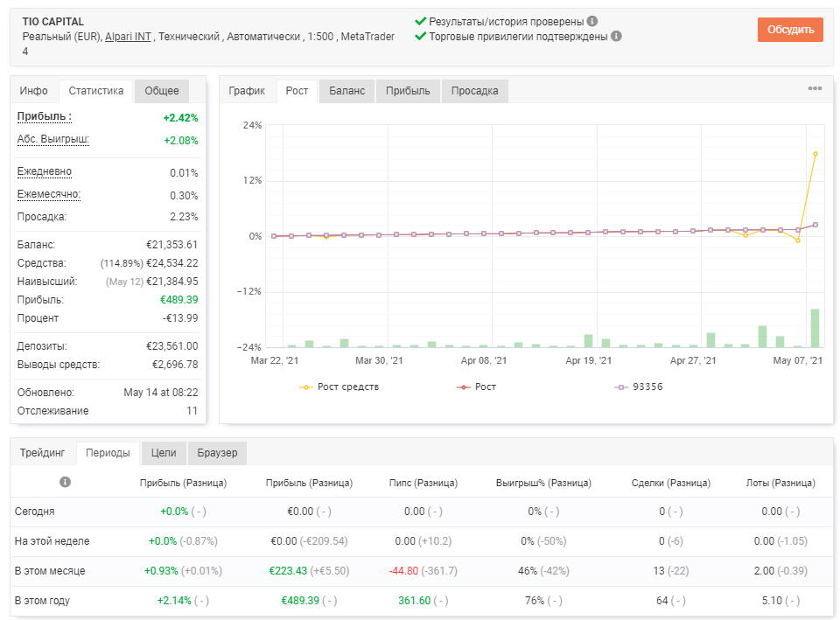Click green checkmark beside Результаты/история проверены
The height and width of the screenshot is (620, 840).
[x=420, y=21]
